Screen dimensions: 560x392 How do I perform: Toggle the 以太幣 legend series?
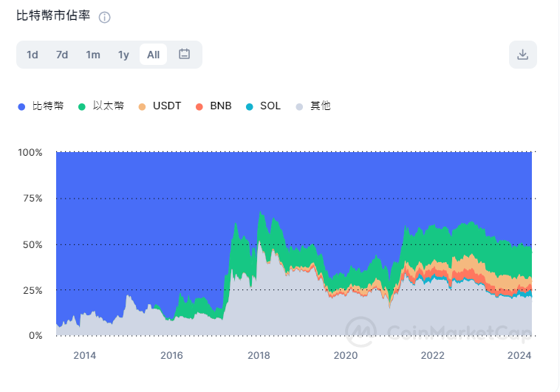coord(101,106)
